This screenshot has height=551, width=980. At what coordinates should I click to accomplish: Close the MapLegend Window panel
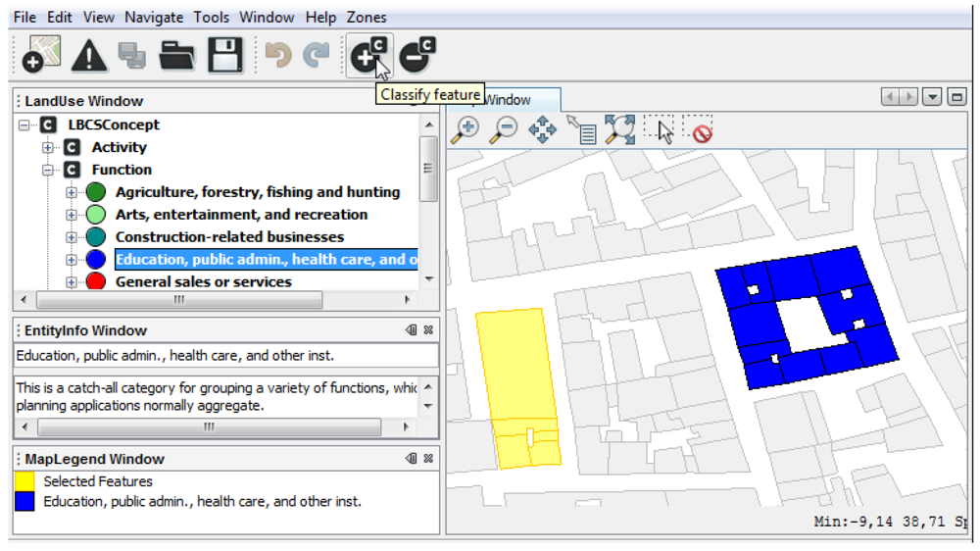[x=429, y=459]
